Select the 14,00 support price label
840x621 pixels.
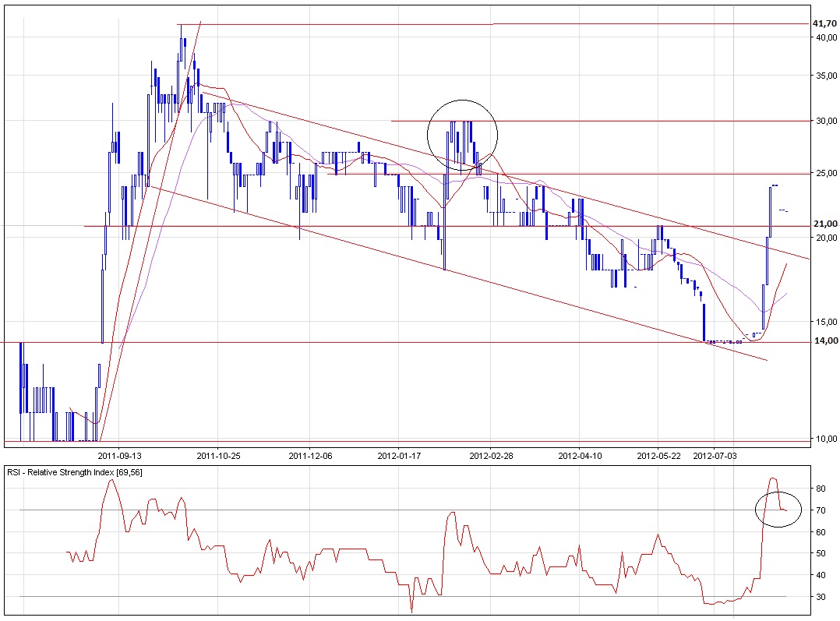point(824,340)
